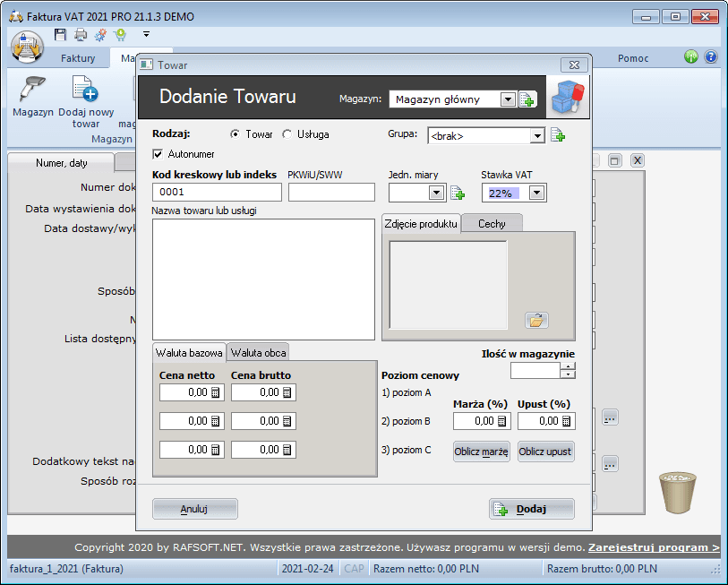
Task: Open calculator for first Cena netto field
Action: (215, 392)
